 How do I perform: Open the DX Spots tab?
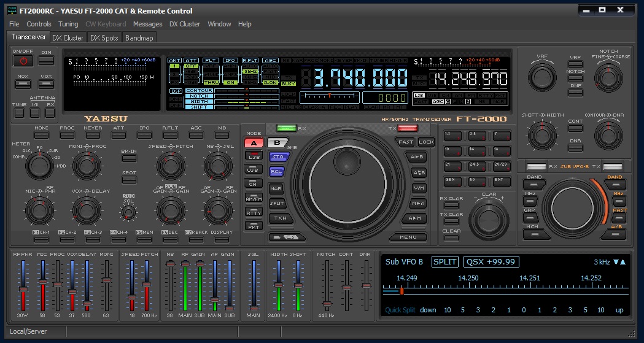pos(104,37)
